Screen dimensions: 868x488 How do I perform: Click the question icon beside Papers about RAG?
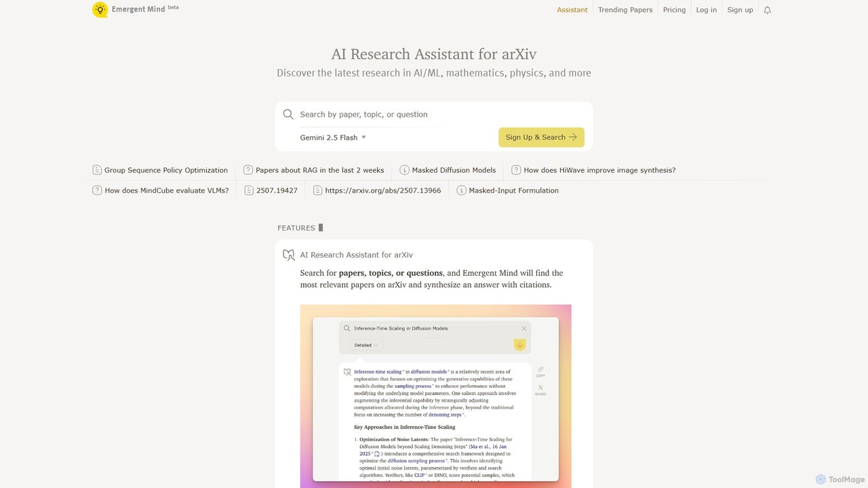(x=248, y=170)
